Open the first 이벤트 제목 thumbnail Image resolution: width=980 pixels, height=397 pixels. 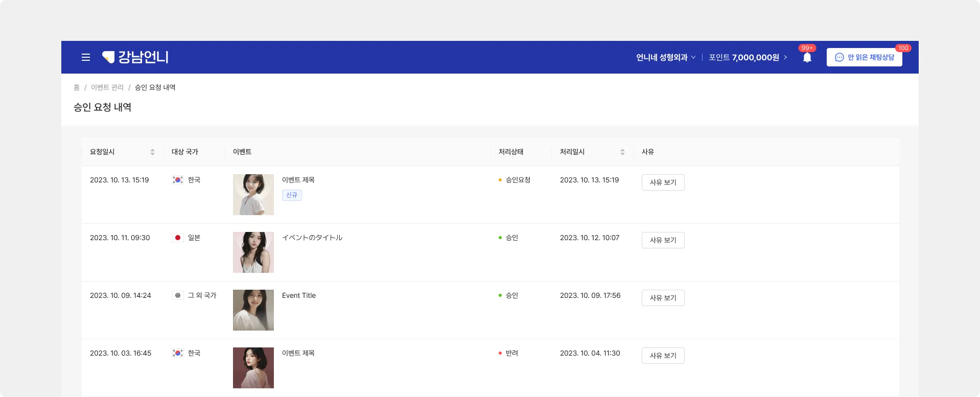click(x=253, y=195)
